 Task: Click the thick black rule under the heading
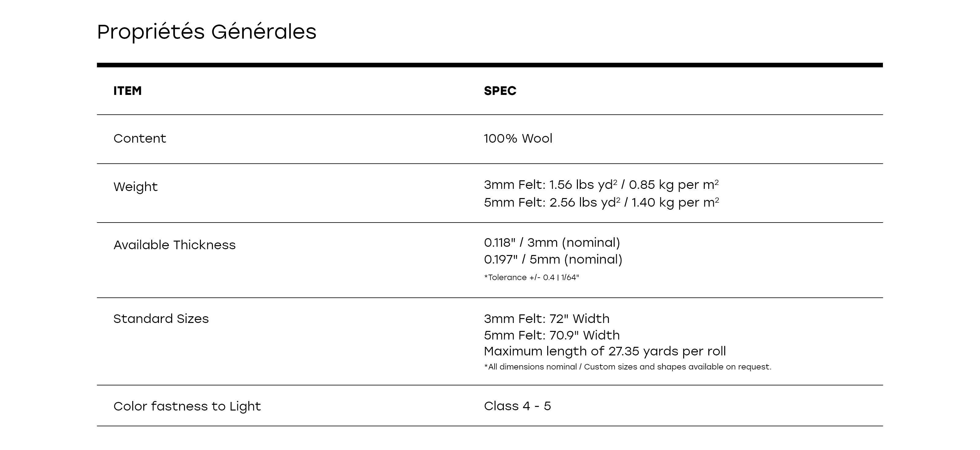490,65
